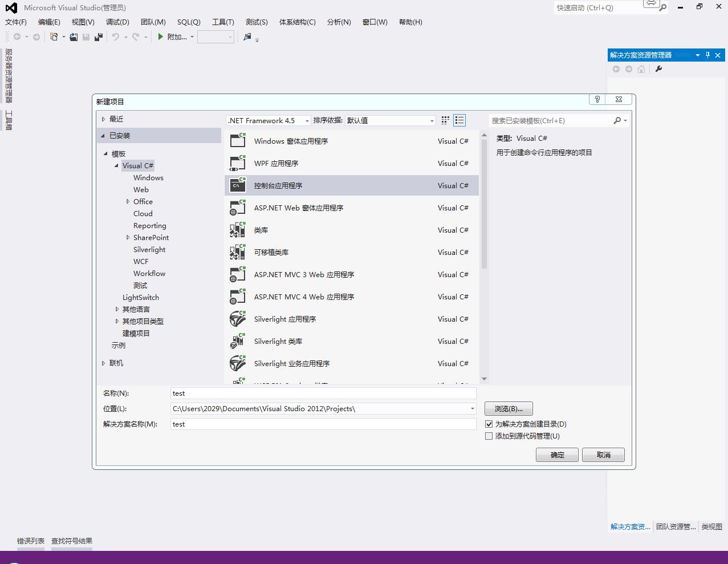
Task: Expand the 其他语言 tree node
Action: [117, 309]
